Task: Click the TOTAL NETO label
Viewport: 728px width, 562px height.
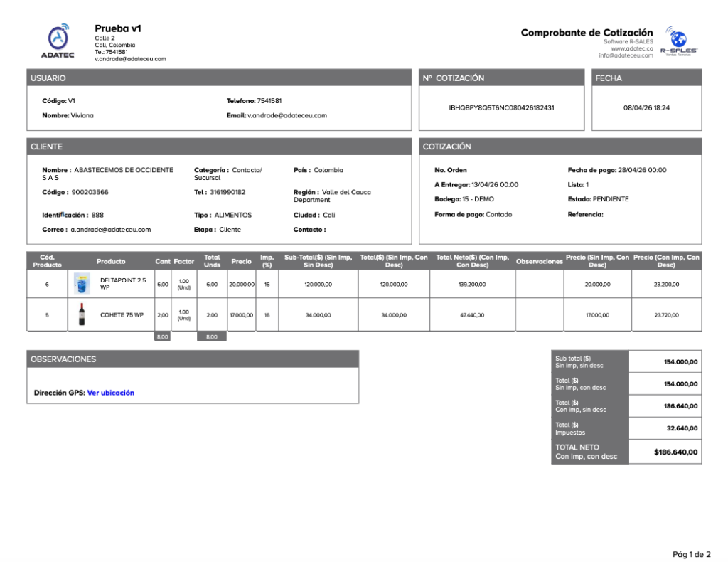Action: point(577,447)
